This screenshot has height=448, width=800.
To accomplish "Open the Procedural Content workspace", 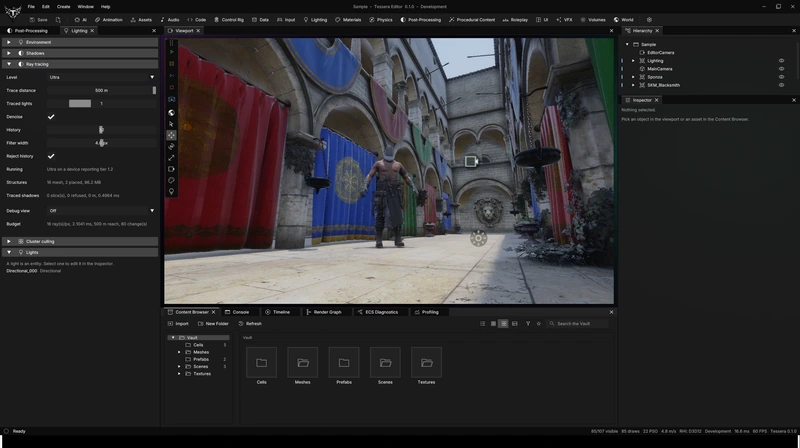I will [472, 20].
